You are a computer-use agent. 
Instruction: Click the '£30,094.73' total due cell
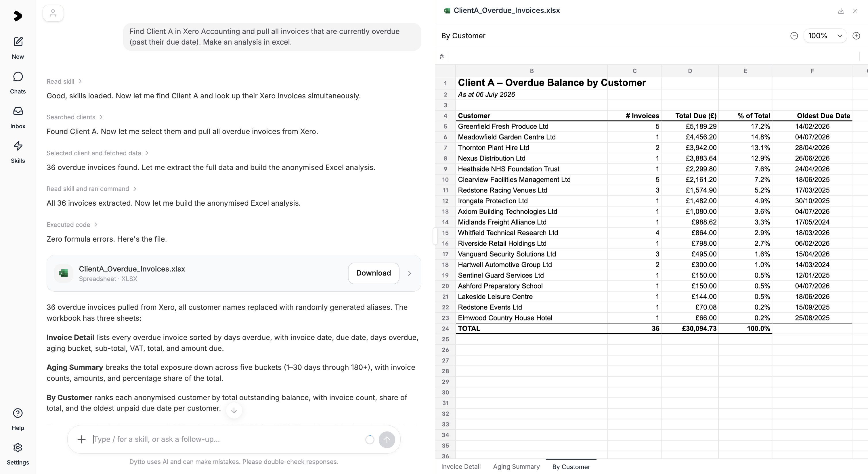coord(690,328)
